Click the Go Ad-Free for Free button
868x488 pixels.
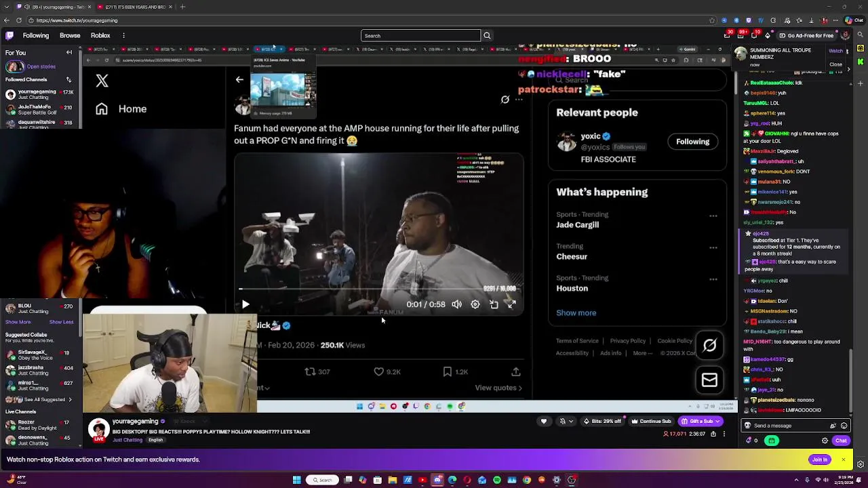(806, 35)
